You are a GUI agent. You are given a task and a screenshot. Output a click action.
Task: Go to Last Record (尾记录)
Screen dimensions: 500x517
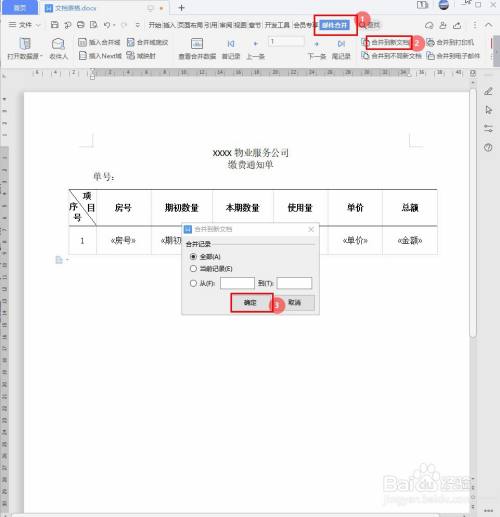(341, 49)
